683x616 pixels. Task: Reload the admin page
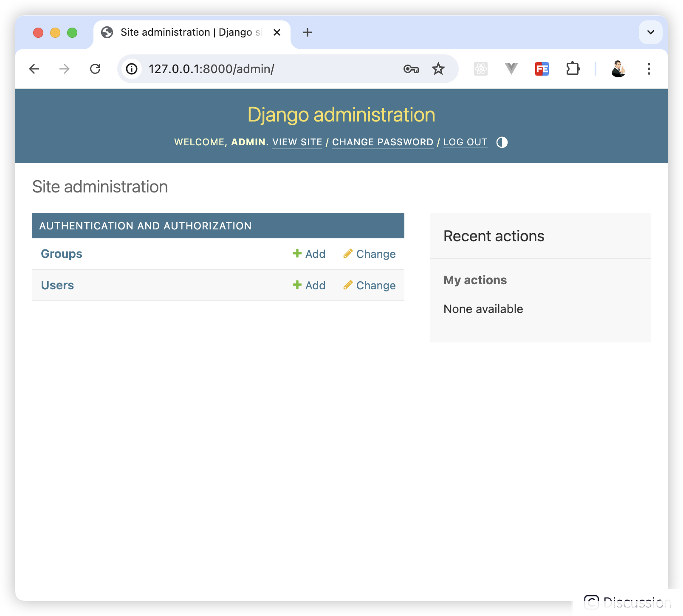tap(95, 69)
